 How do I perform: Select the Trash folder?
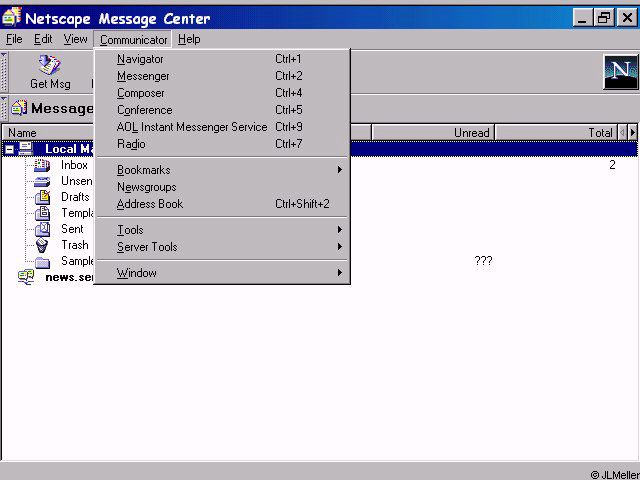[x=75, y=245]
